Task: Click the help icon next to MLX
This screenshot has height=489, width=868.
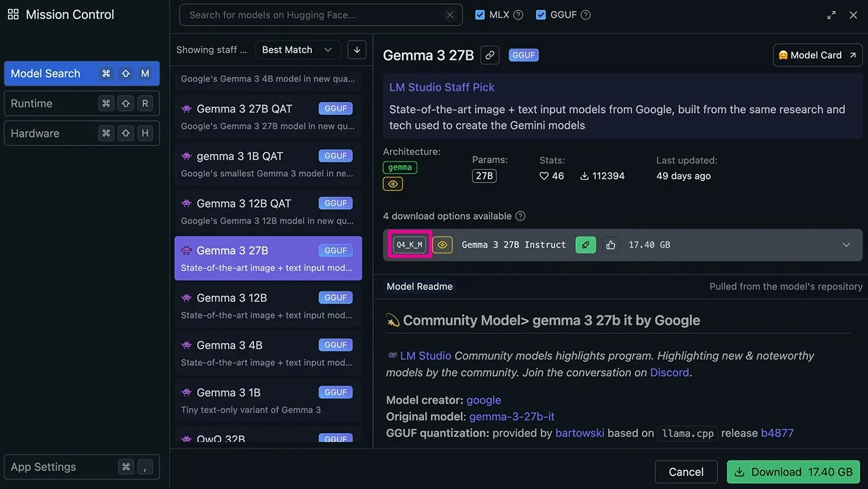Action: pyautogui.click(x=518, y=15)
